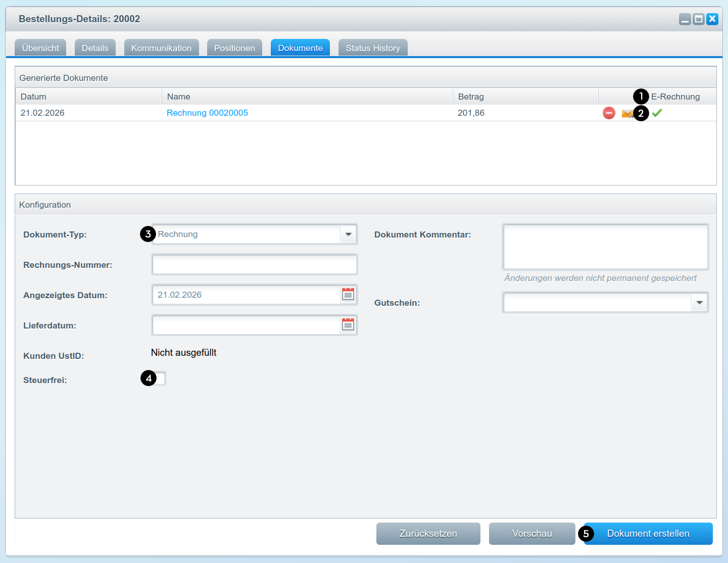Open calendar picker for Lieferdatum

click(x=348, y=325)
